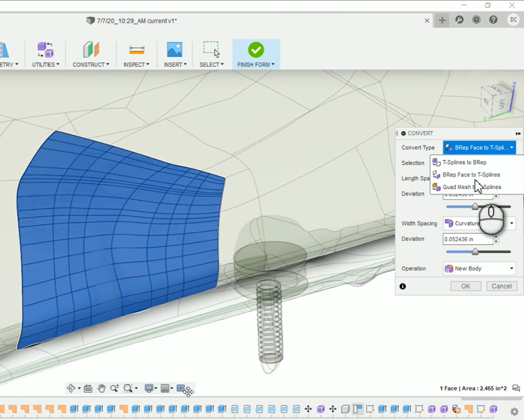Cancel the Convert dialog
Screen dimensions: 524x420
tap(502, 286)
